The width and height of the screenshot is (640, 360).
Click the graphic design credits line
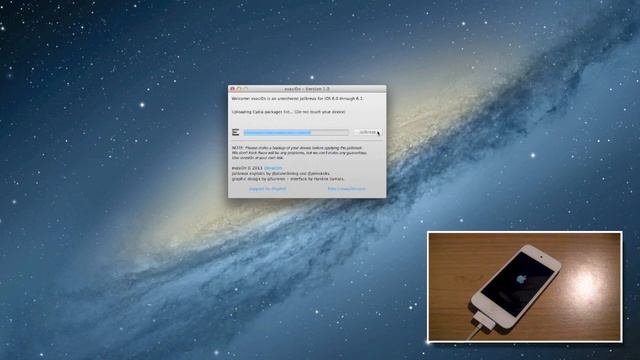pyautogui.click(x=288, y=179)
